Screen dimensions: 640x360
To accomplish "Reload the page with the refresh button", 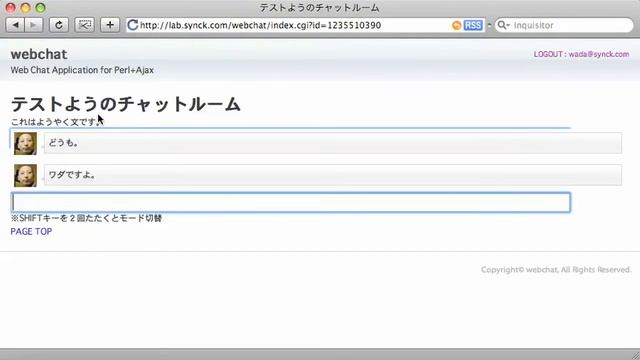I will point(59,25).
